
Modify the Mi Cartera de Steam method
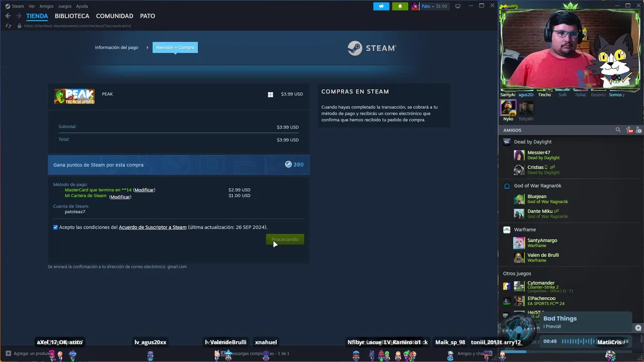tap(120, 197)
